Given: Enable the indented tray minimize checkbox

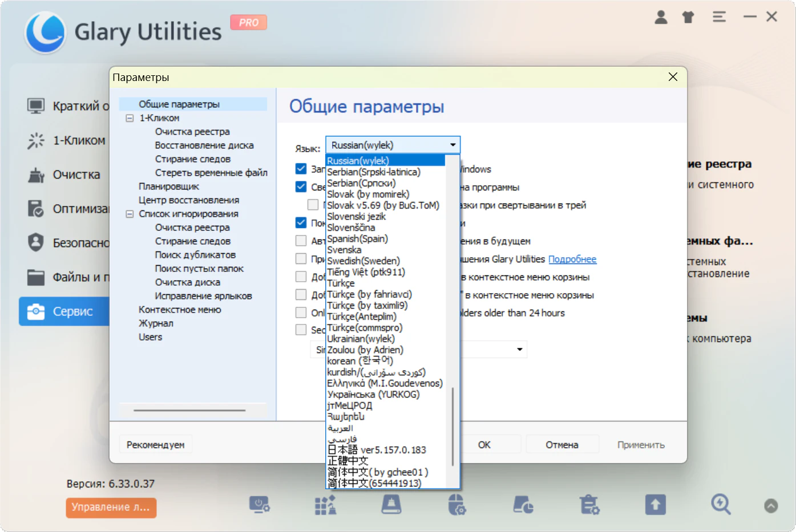Looking at the screenshot, I should click(313, 205).
